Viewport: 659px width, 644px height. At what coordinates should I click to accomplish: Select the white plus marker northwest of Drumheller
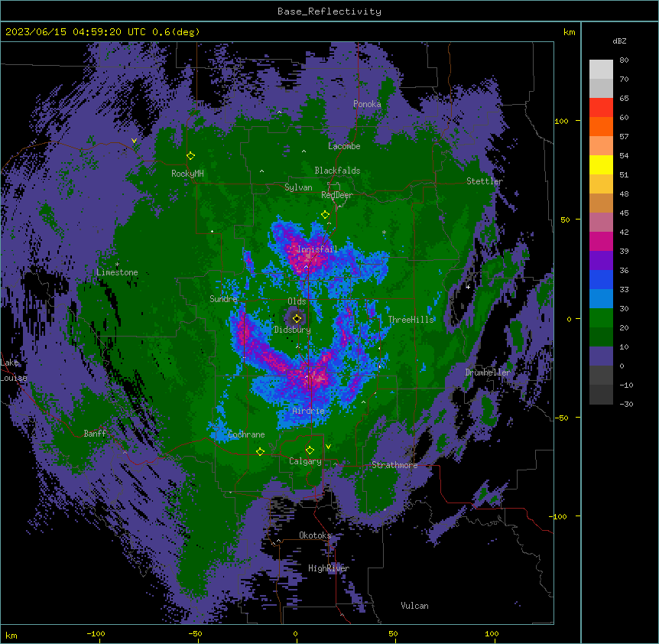click(x=468, y=287)
